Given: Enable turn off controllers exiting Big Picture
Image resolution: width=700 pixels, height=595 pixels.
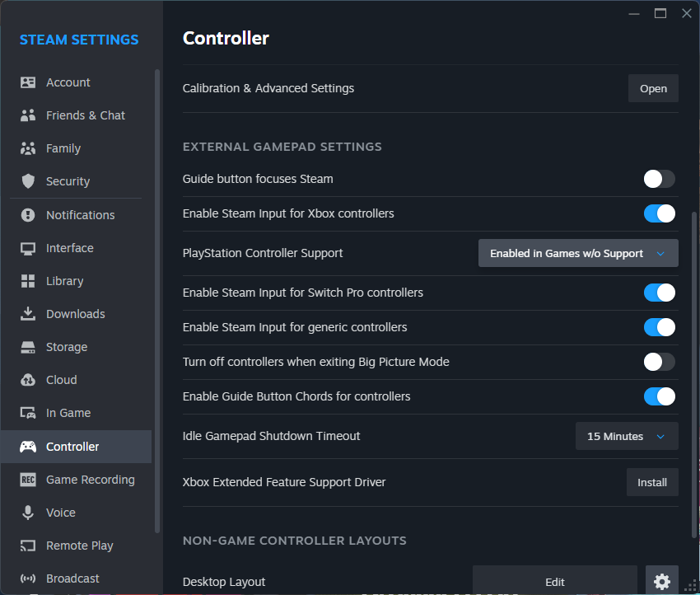Looking at the screenshot, I should click(659, 362).
